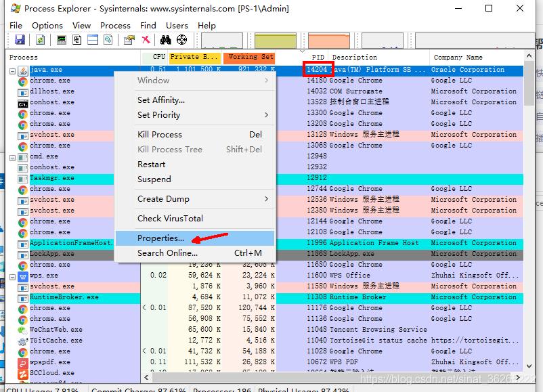Image resolution: width=543 pixels, height=392 pixels.
Task: Click Chrome icon in PID 14180 row
Action: [23, 82]
